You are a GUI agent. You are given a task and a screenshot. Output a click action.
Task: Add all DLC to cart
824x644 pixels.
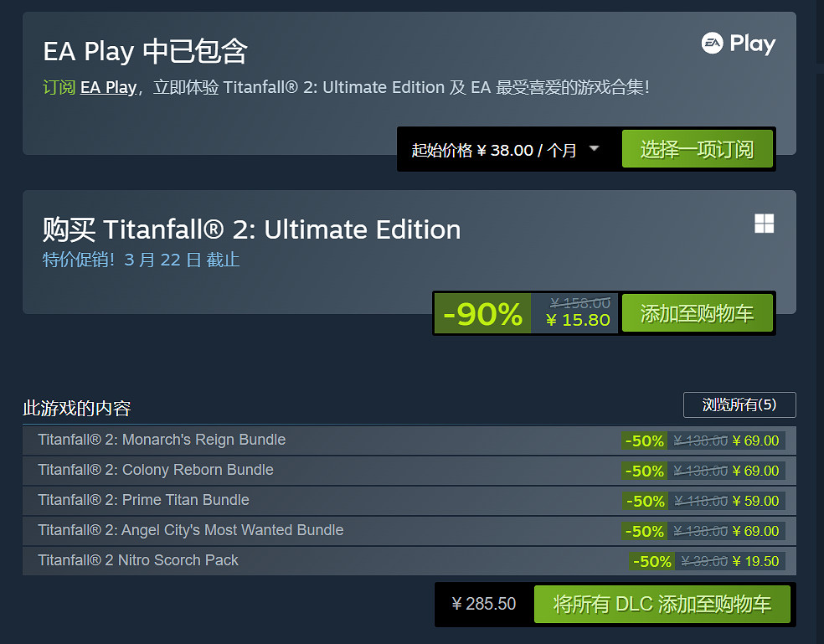(x=662, y=604)
